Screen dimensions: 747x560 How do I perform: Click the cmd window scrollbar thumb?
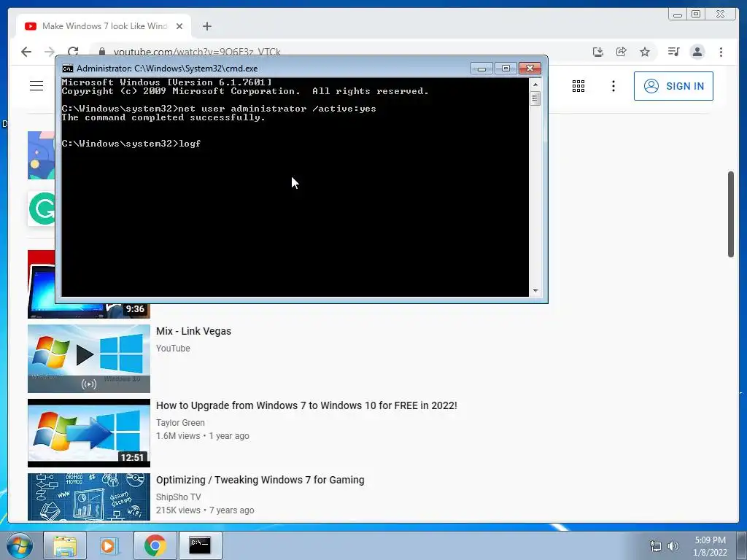[x=535, y=98]
